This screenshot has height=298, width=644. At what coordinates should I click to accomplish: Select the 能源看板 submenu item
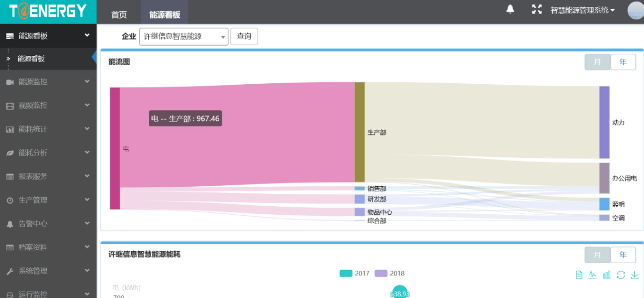tap(31, 59)
